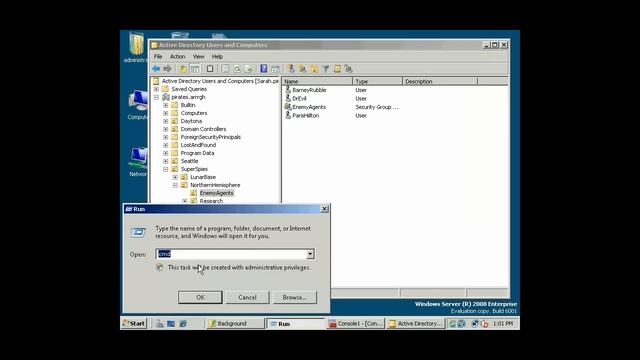This screenshot has width=640, height=360.
Task: Close the Run dialog with X
Action: (324, 209)
